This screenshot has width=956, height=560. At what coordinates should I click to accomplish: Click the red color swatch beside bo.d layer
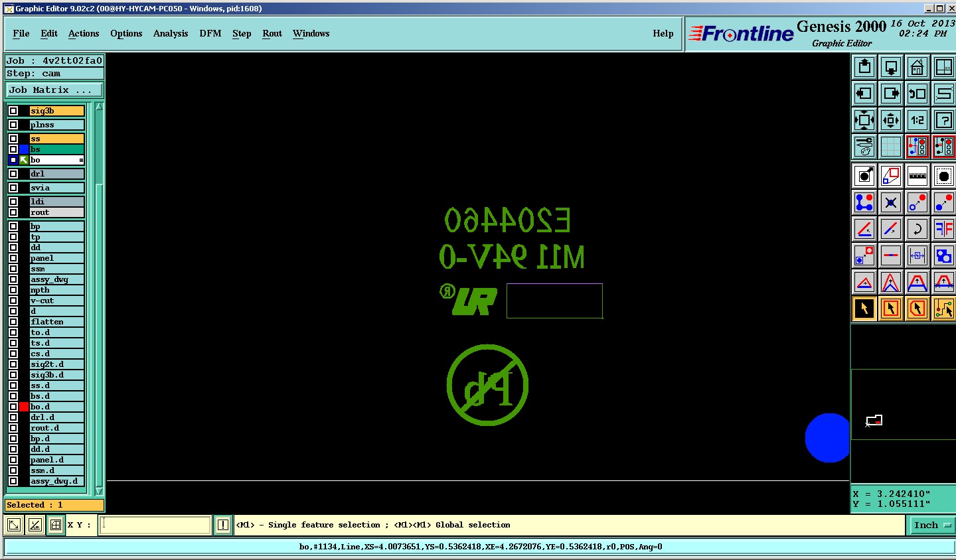tap(24, 407)
